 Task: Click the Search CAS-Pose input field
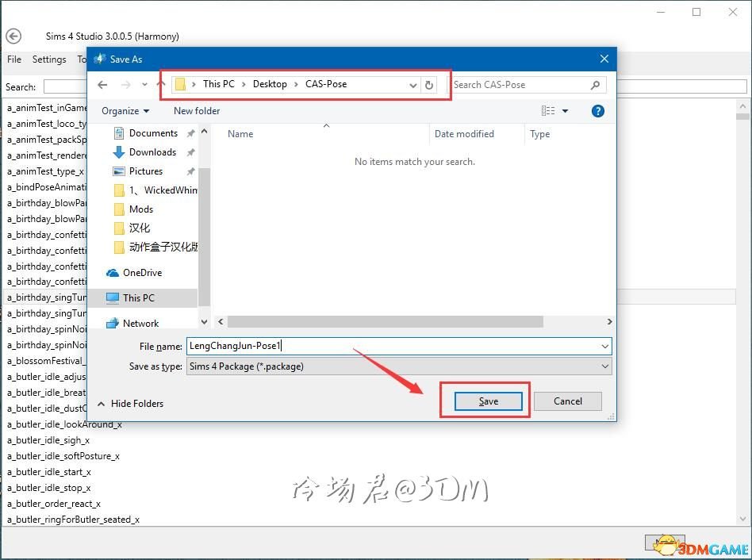(521, 85)
